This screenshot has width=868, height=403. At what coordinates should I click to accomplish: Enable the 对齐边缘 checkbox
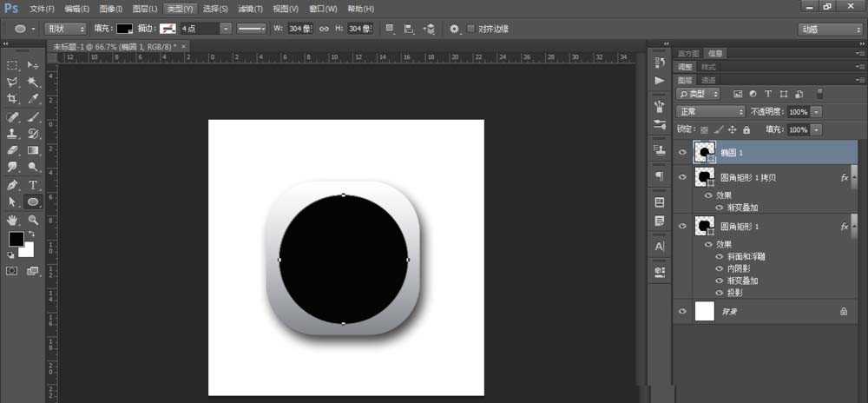471,29
